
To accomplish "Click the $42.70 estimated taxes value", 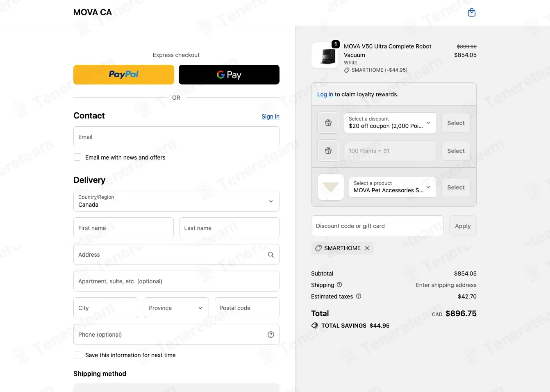I will click(467, 296).
